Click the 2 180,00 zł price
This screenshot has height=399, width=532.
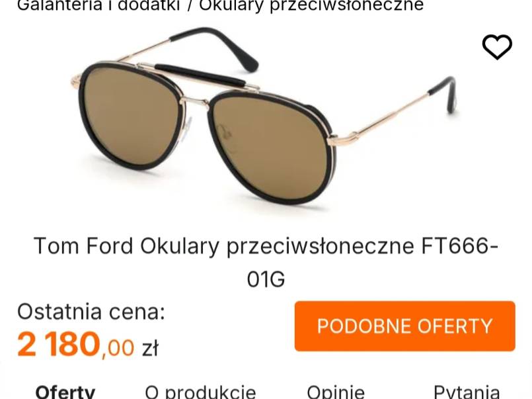coord(87,345)
